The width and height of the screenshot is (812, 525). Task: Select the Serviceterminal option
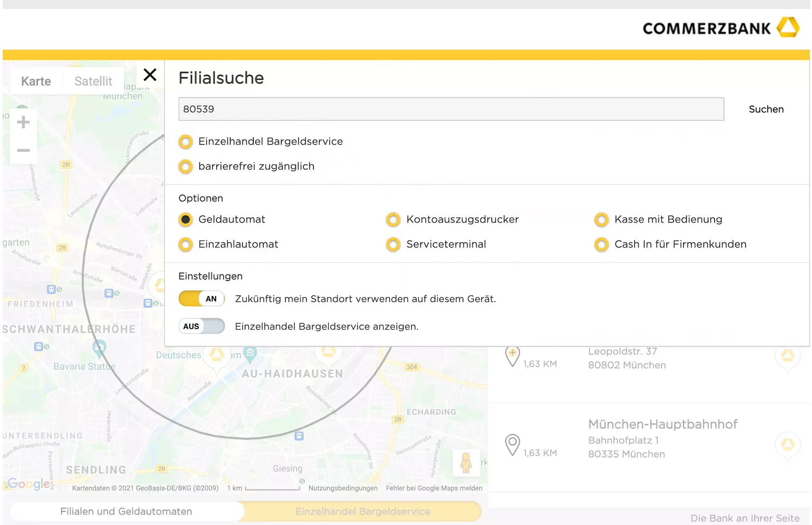pyautogui.click(x=393, y=244)
